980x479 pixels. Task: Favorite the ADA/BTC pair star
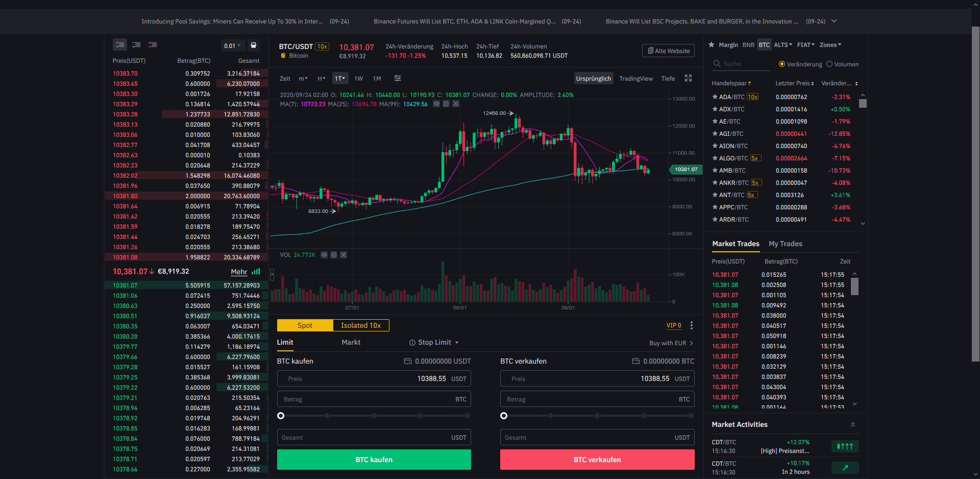tap(715, 97)
